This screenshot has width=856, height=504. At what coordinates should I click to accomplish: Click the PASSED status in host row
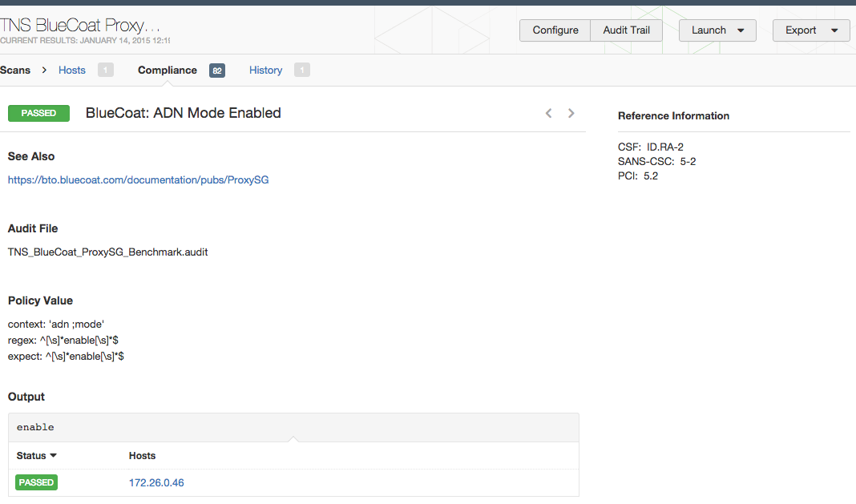[36, 482]
